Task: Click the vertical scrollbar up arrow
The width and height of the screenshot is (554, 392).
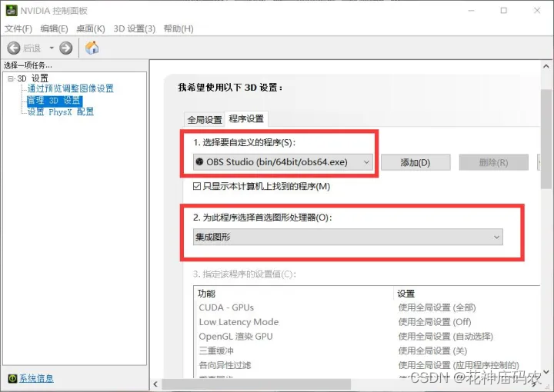Action: [x=546, y=66]
